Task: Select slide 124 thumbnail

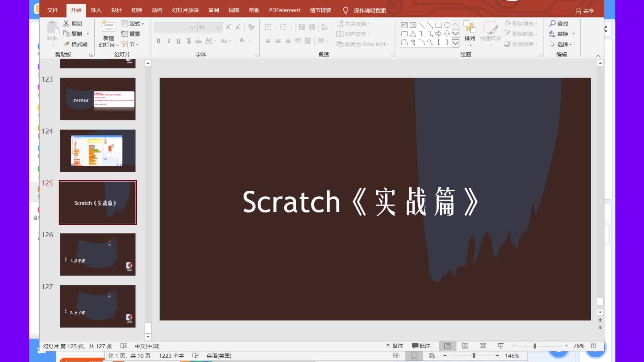Action: click(98, 151)
